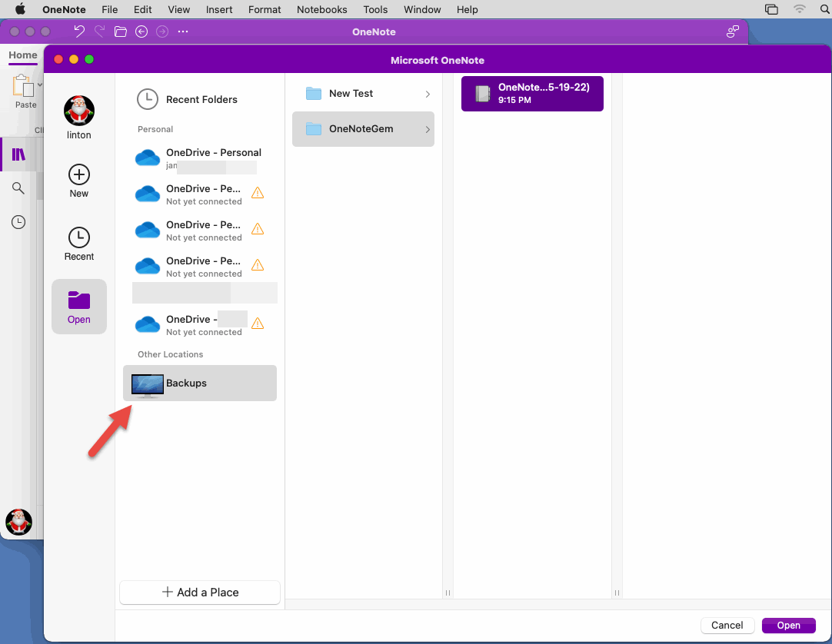Select the OneNoteGem folder
The height and width of the screenshot is (644, 832).
tap(364, 129)
